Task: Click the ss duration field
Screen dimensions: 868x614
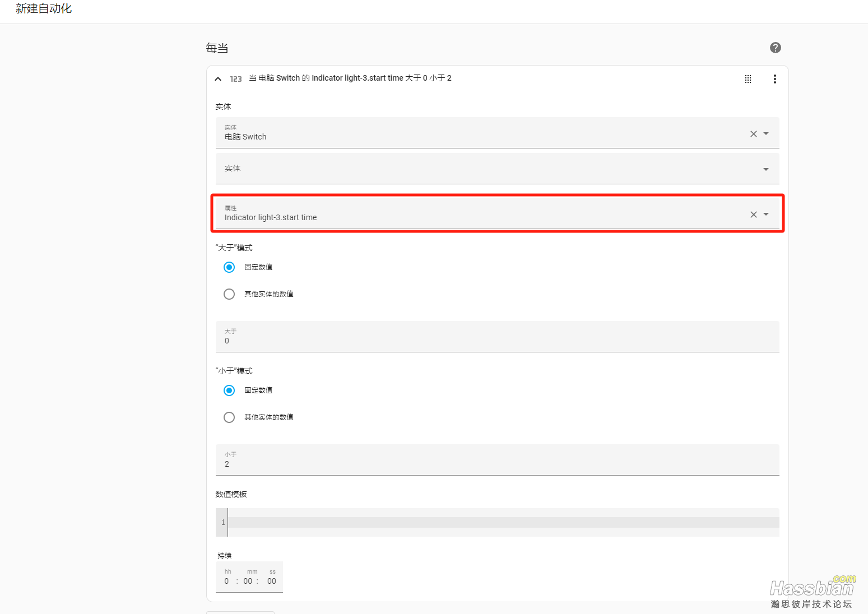Action: [272, 581]
